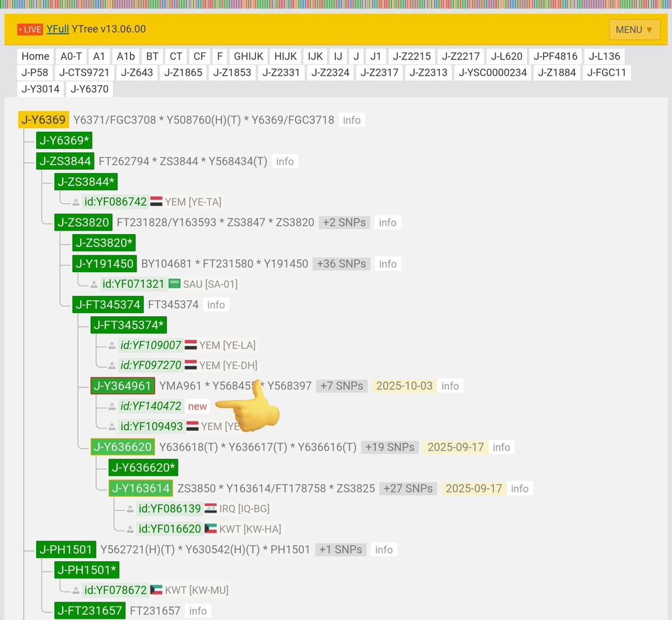
Task: Open info for J-ZS3844
Action: [284, 161]
